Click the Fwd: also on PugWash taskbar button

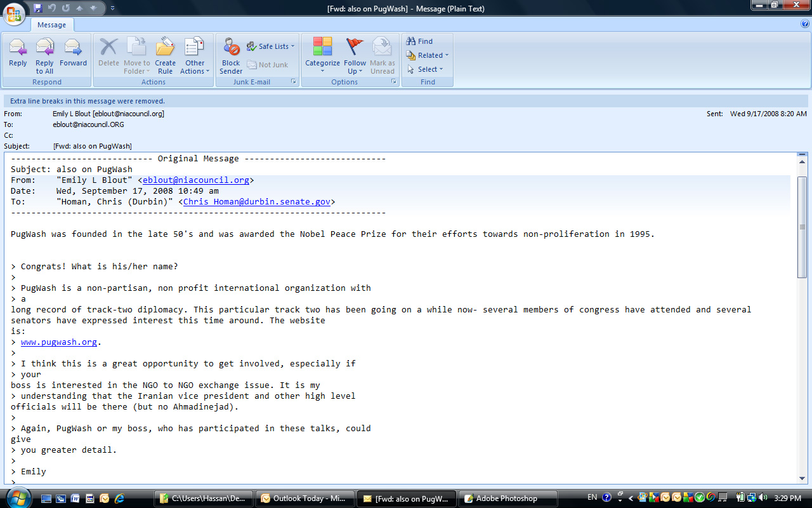point(407,498)
